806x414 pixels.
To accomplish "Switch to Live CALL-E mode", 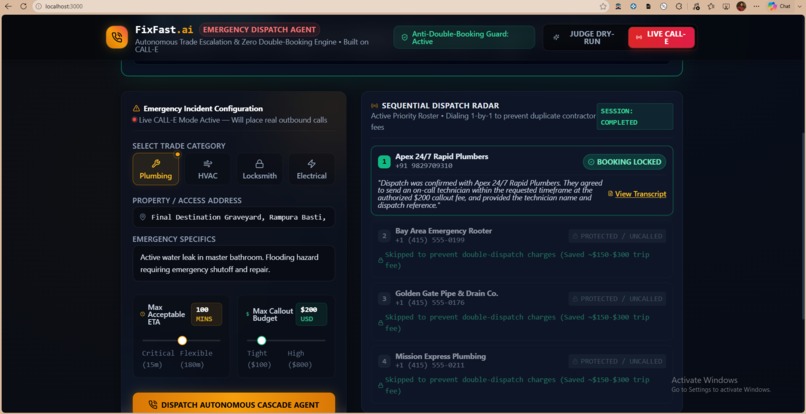I will click(661, 38).
